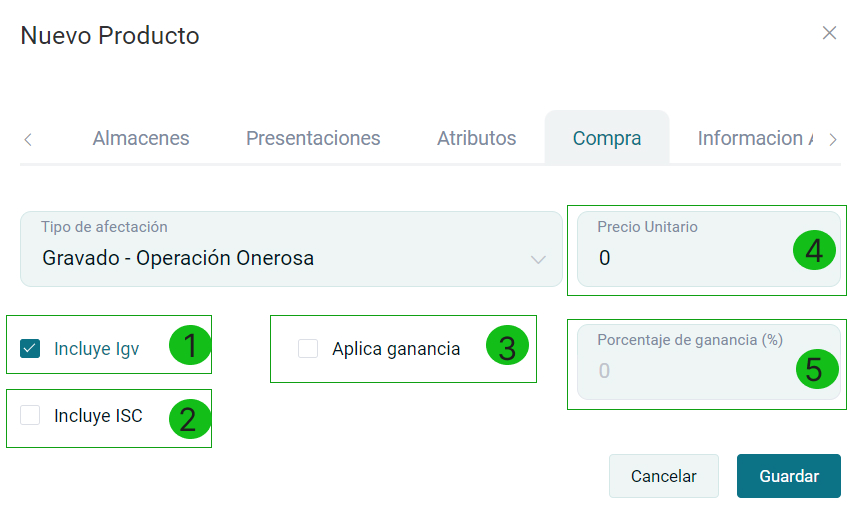Uncheck the Incluye Igv checkbox

pyautogui.click(x=30, y=349)
